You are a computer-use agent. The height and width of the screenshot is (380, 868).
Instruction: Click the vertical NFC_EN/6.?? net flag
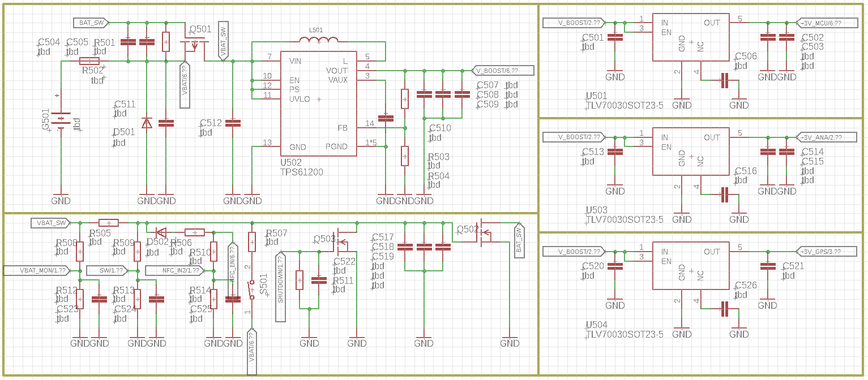[233, 270]
